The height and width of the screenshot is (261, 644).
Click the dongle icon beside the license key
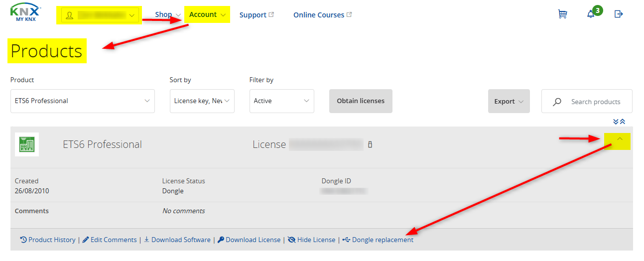tap(370, 144)
